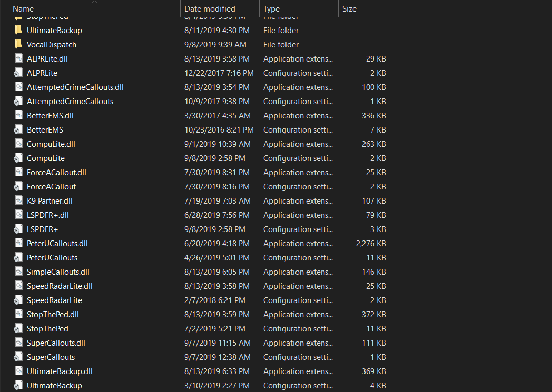Select the file name StopThePed.dll
552x392 pixels.
pos(53,315)
